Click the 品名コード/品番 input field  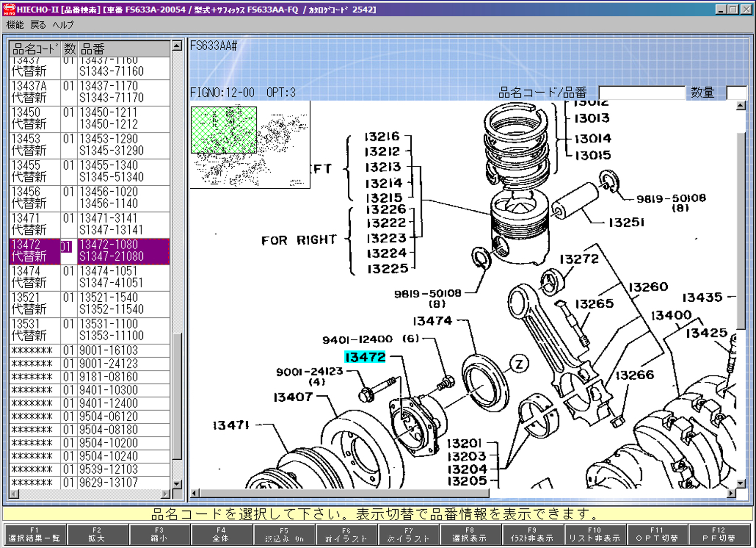click(642, 93)
